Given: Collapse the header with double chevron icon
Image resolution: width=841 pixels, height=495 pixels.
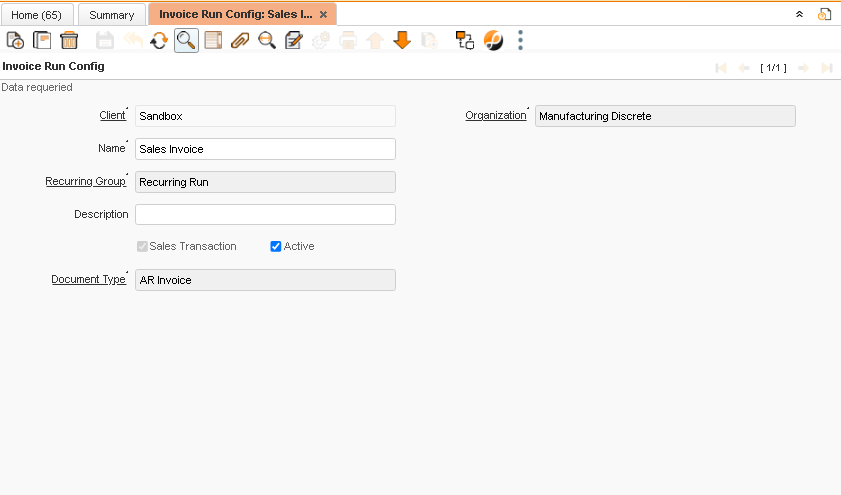Looking at the screenshot, I should [x=799, y=14].
